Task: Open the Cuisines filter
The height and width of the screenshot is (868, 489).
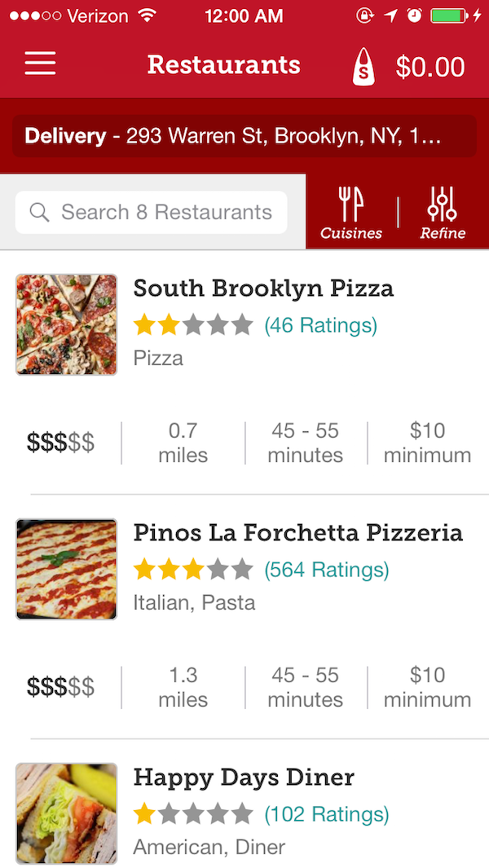Action: 351,213
